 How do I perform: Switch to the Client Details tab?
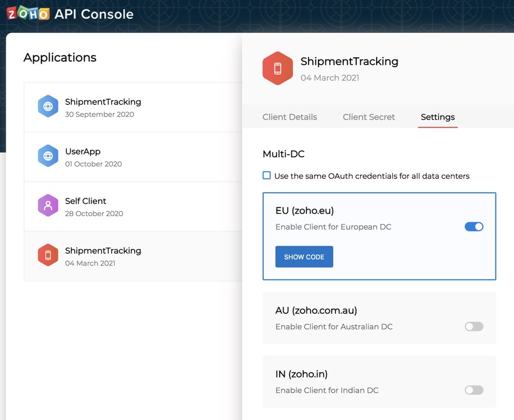tap(289, 117)
